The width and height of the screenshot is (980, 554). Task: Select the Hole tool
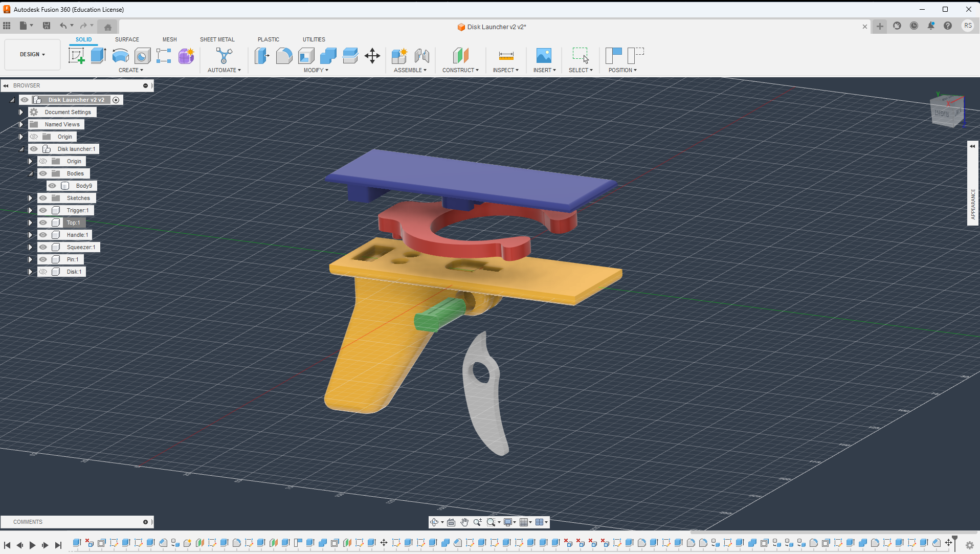[142, 56]
